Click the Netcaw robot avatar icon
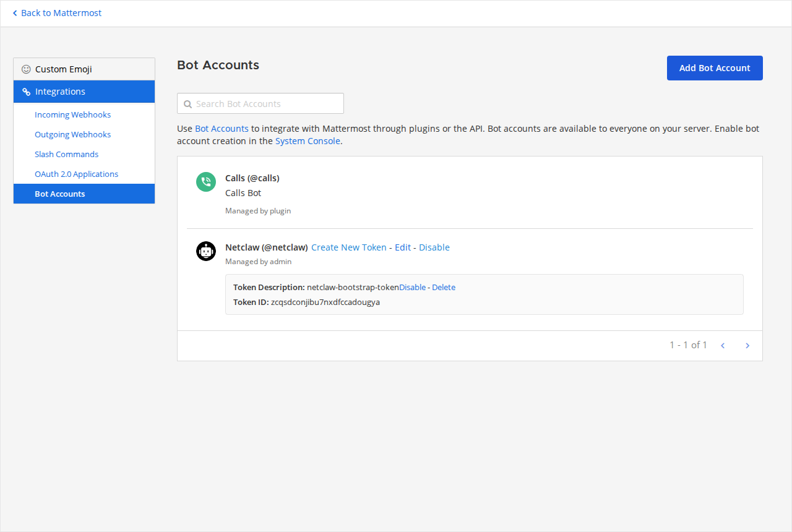 tap(206, 251)
